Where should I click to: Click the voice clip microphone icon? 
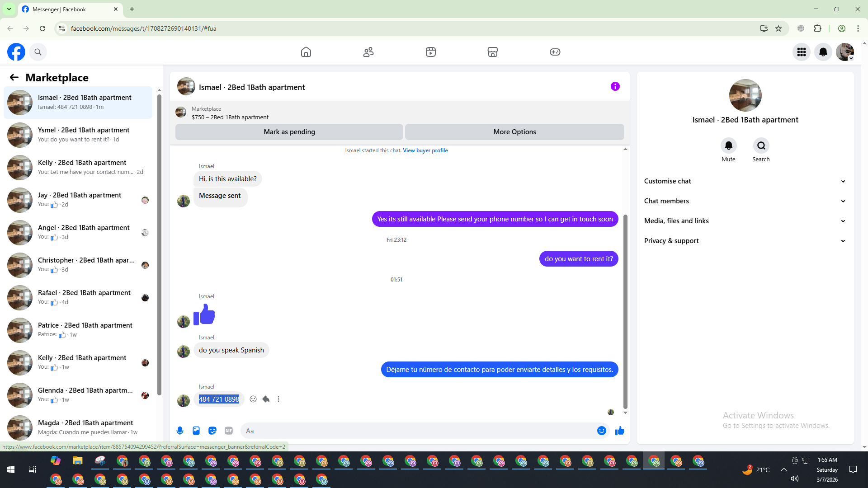pyautogui.click(x=180, y=431)
